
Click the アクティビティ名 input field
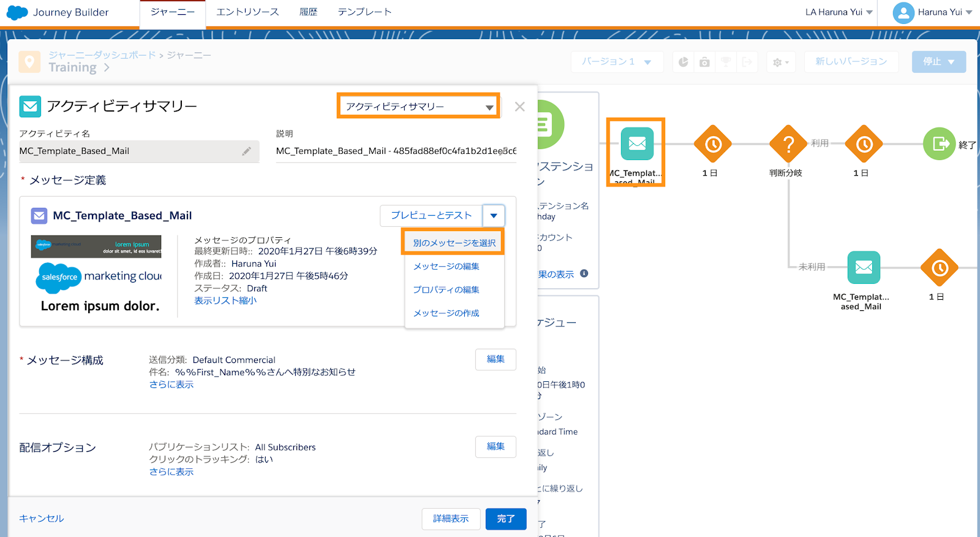(139, 151)
